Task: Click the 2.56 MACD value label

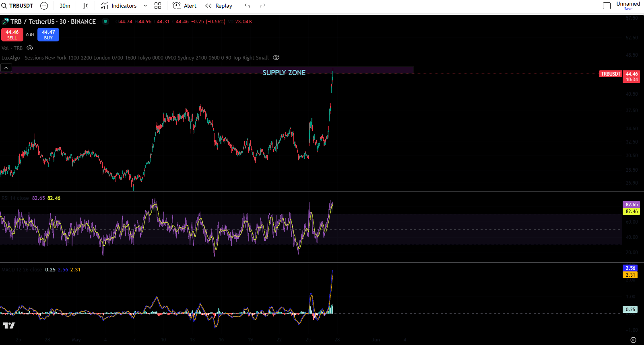Action: click(630, 268)
